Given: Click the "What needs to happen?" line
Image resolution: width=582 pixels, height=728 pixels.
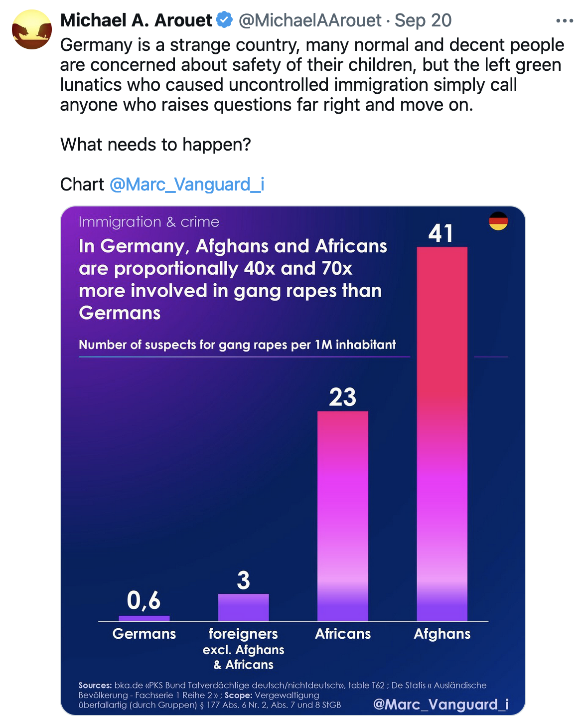Looking at the screenshot, I should (x=155, y=145).
